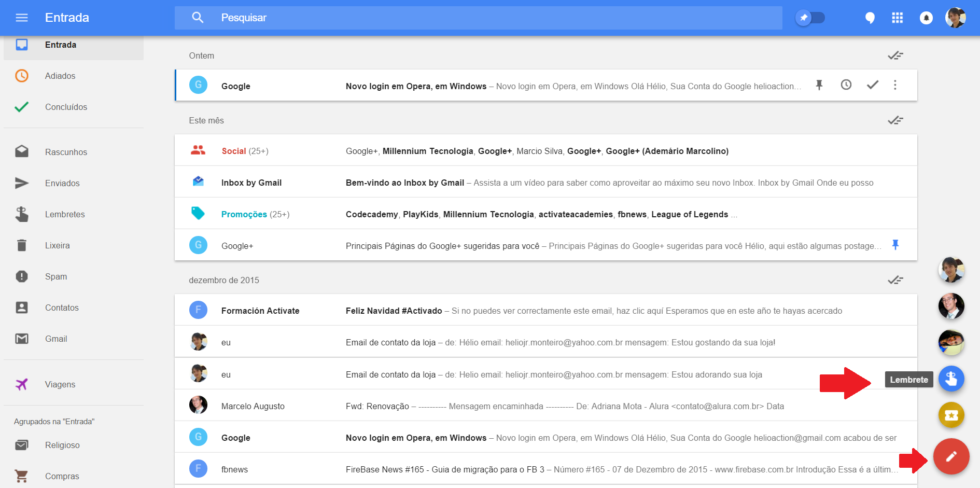Viewport: 980px width, 488px height.
Task: Toggle the pinned-items switch in header
Action: [810, 18]
